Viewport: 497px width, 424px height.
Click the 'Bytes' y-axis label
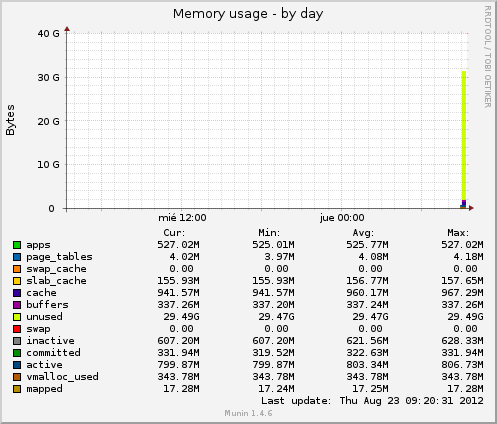click(x=10, y=120)
